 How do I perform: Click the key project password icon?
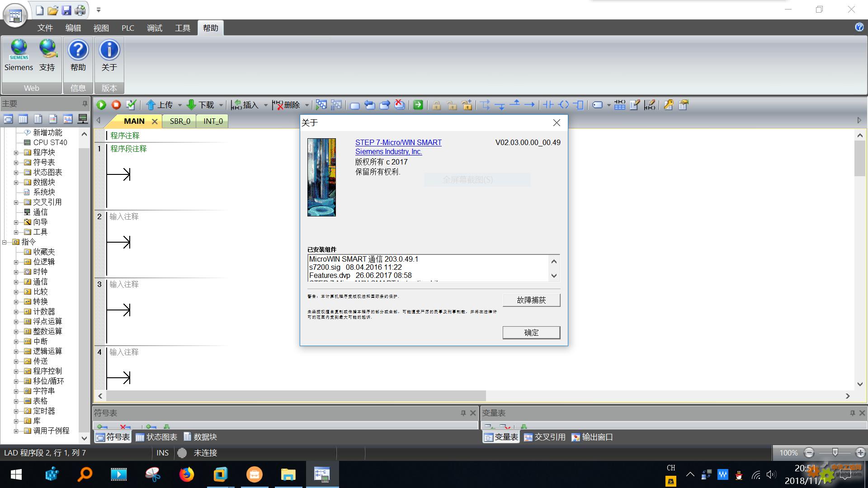click(669, 105)
